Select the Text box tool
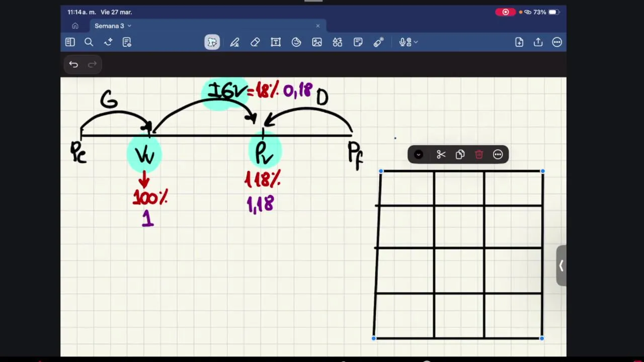 (276, 42)
